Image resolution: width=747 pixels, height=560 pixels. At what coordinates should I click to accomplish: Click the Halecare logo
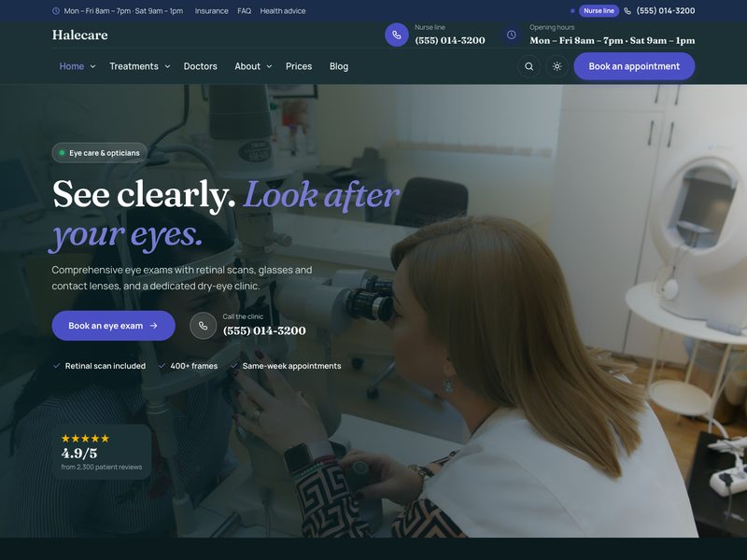point(80,35)
